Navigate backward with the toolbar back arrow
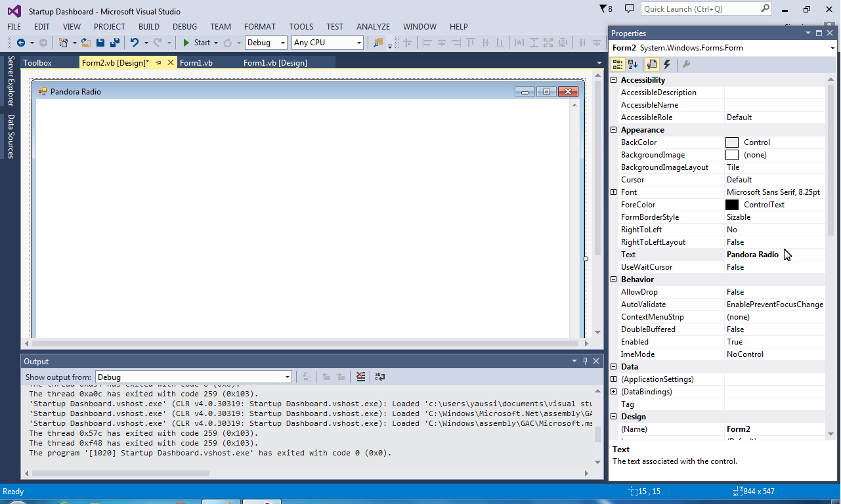This screenshot has width=841, height=504. click(21, 43)
